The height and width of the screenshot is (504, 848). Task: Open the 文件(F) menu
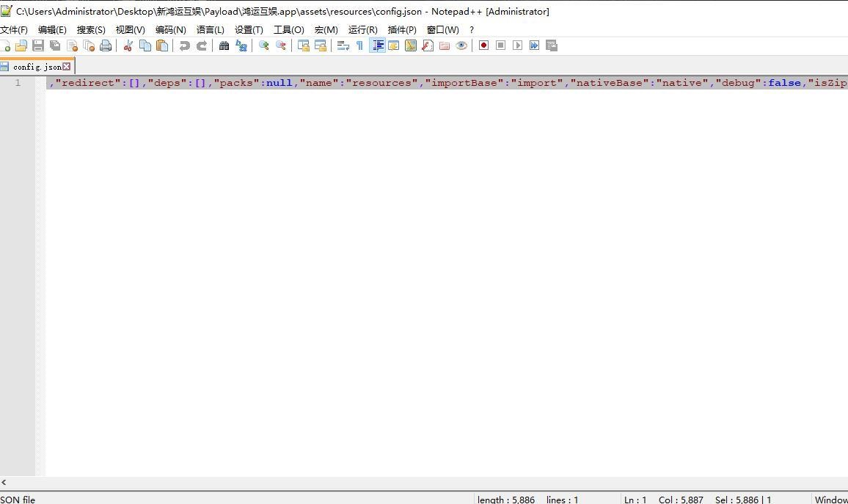[13, 29]
